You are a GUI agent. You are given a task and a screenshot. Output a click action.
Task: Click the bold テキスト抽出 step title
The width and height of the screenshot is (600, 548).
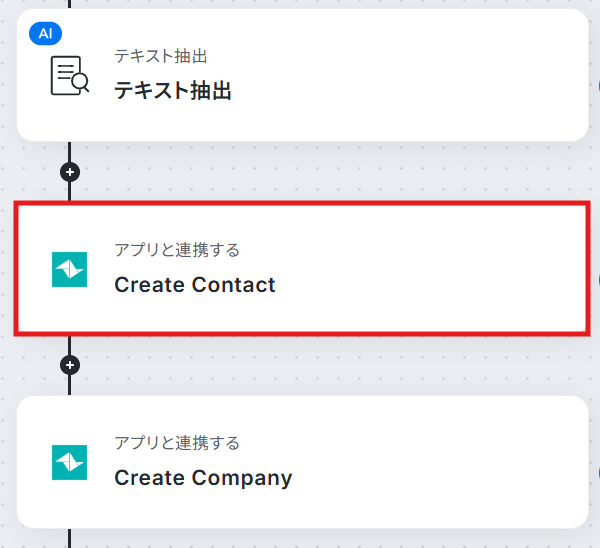tap(173, 92)
